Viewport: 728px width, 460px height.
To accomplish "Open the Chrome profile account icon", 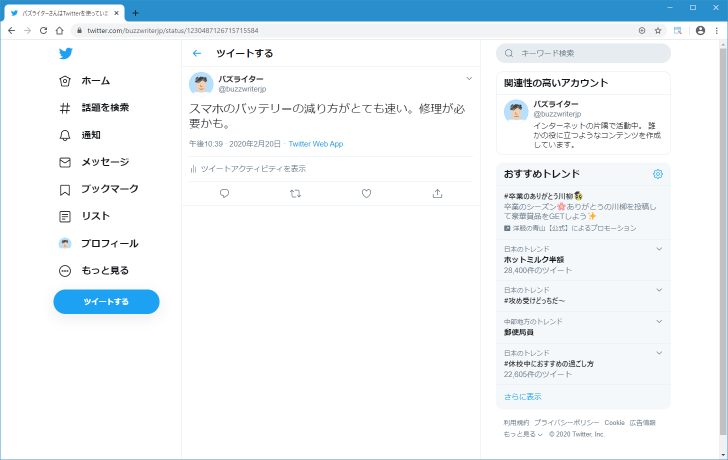I will tap(701, 31).
